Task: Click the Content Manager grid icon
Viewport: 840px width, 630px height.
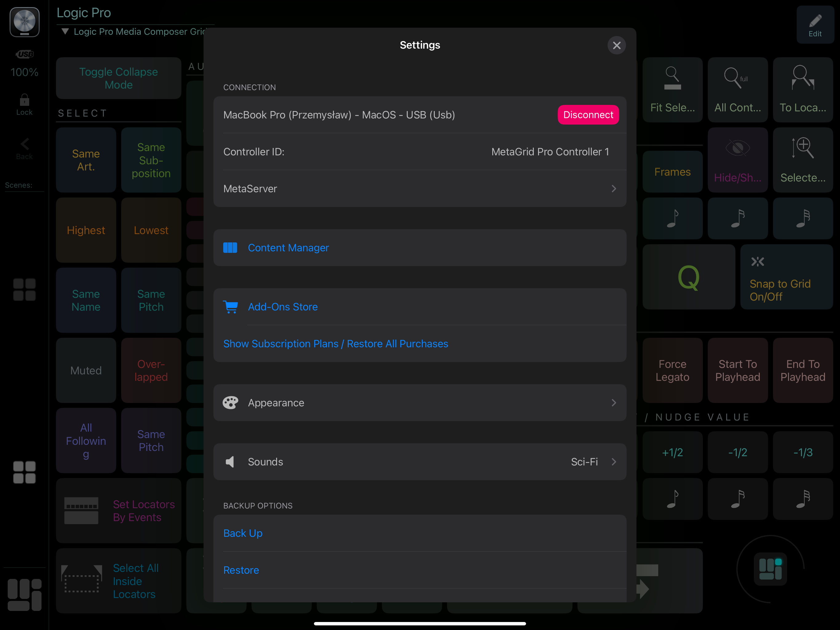Action: click(x=230, y=248)
